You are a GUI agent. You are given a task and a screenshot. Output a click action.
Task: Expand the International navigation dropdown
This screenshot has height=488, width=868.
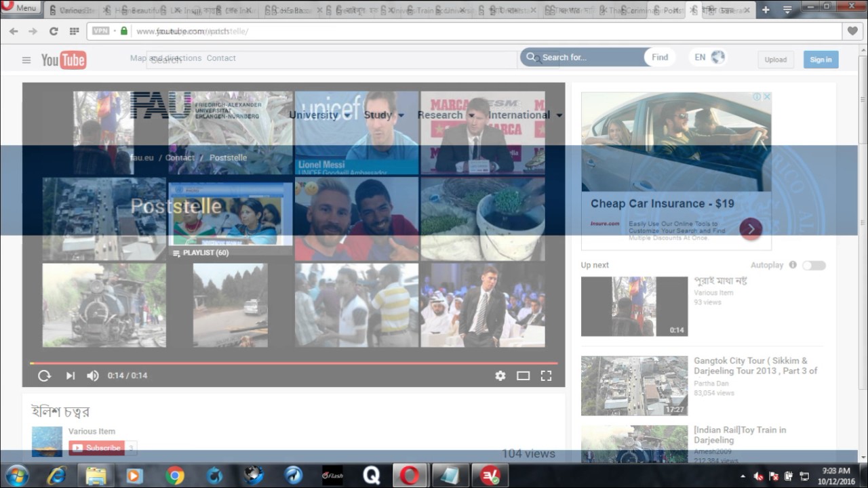point(526,115)
